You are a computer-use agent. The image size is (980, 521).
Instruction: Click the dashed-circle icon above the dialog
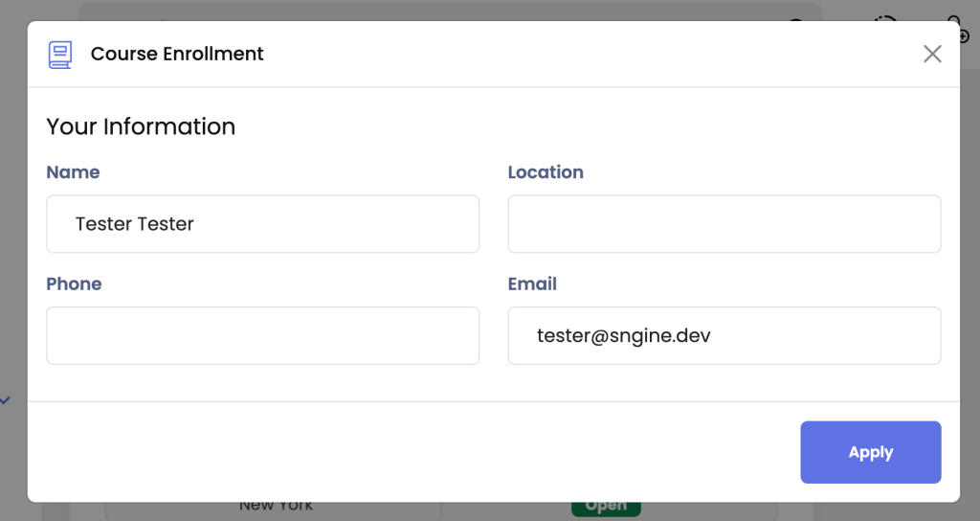tap(884, 18)
